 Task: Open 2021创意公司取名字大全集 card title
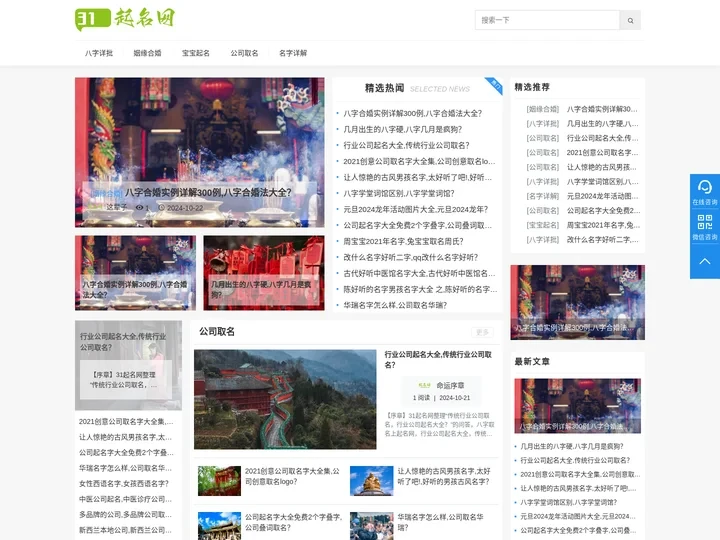[292, 476]
